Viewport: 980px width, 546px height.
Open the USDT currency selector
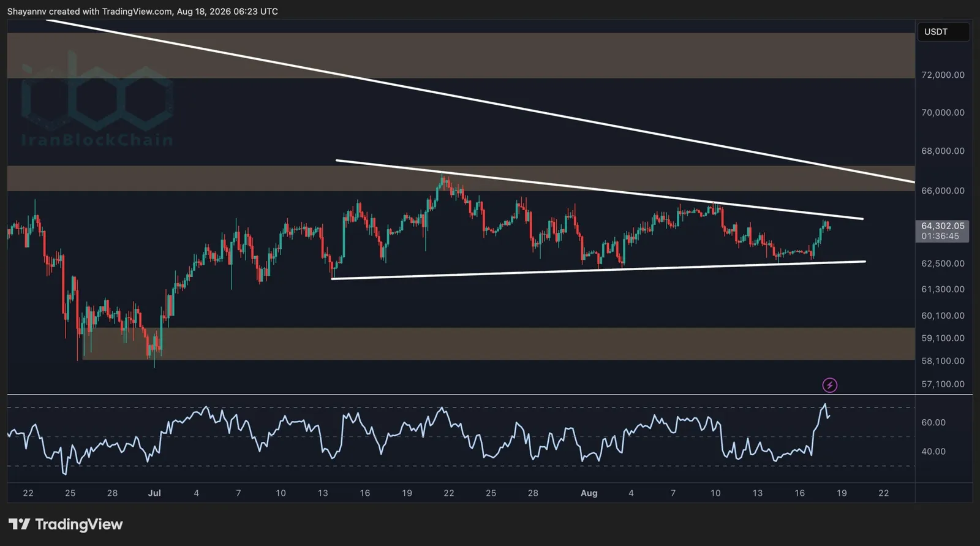[943, 32]
